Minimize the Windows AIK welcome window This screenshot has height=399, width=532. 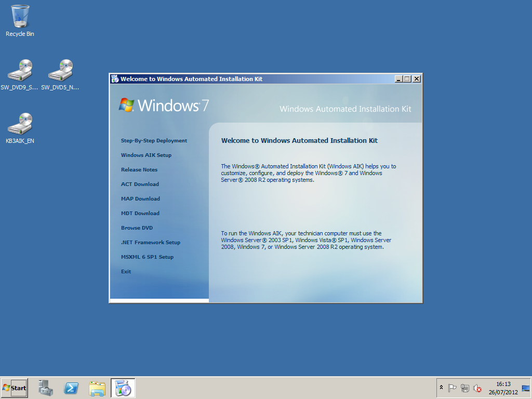coord(399,79)
